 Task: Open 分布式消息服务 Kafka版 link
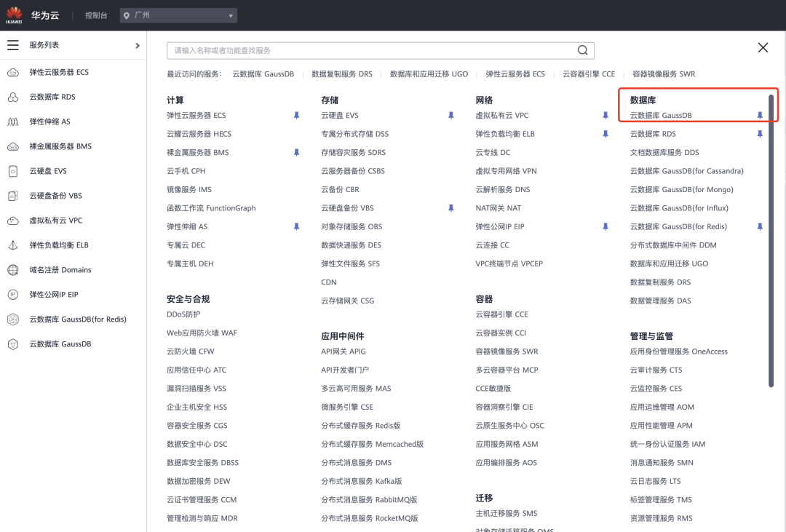(362, 481)
